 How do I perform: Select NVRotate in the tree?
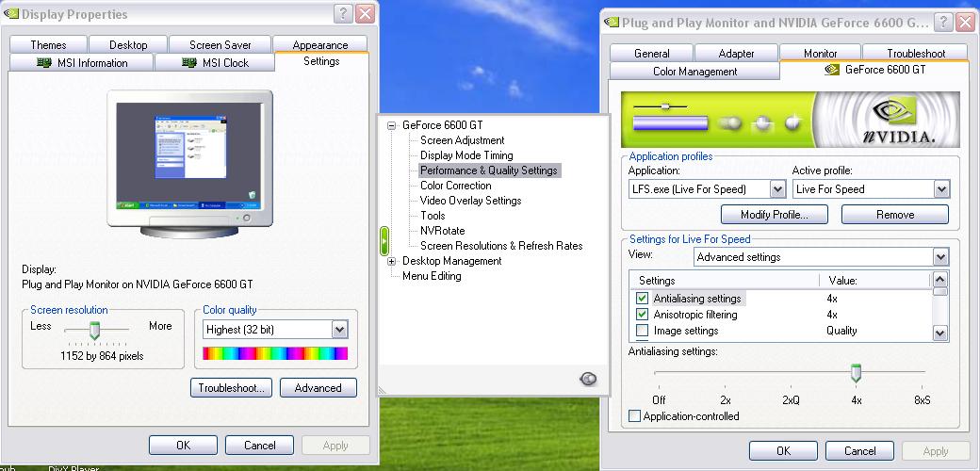coord(443,231)
